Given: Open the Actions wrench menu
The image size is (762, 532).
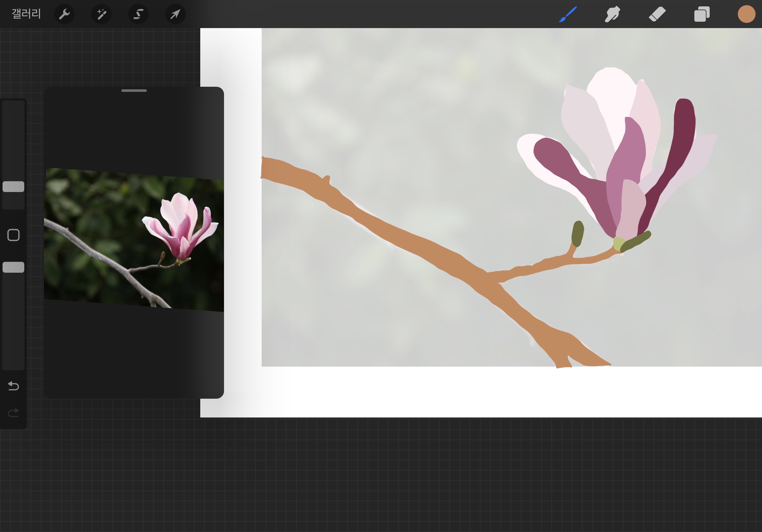Looking at the screenshot, I should [x=64, y=14].
